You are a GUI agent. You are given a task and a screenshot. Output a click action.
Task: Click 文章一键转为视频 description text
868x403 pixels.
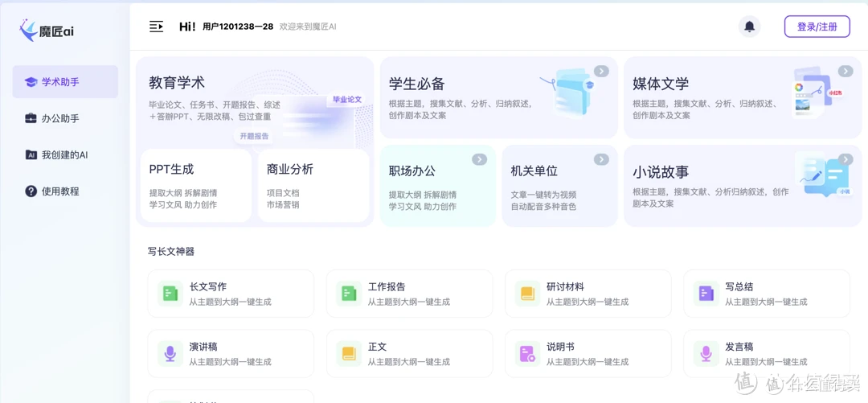coord(543,195)
